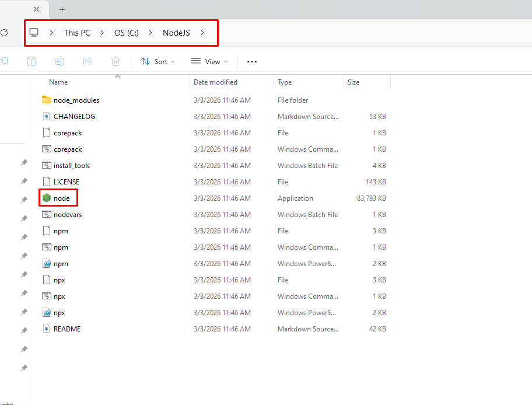Click the Rename toolbar icon
Screen dimensions: 532x405
[x=60, y=61]
